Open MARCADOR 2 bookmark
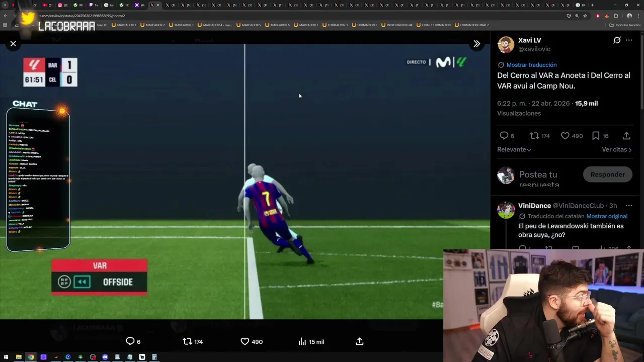Screen dimensions: 644x362 152,25
